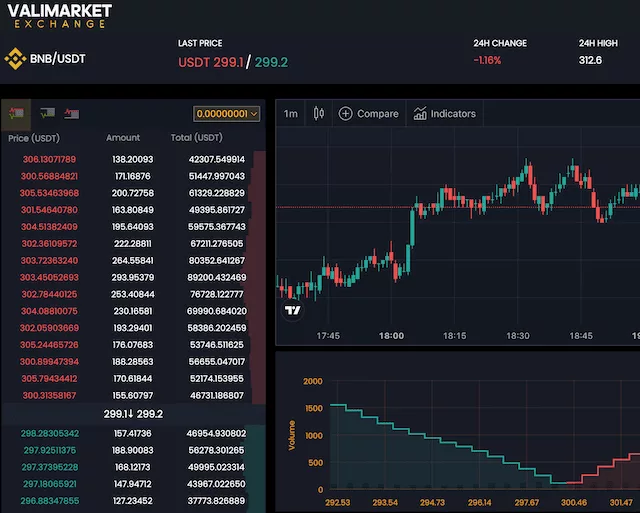Open the candlestick chart style icon
The height and width of the screenshot is (513, 640).
pyautogui.click(x=319, y=113)
